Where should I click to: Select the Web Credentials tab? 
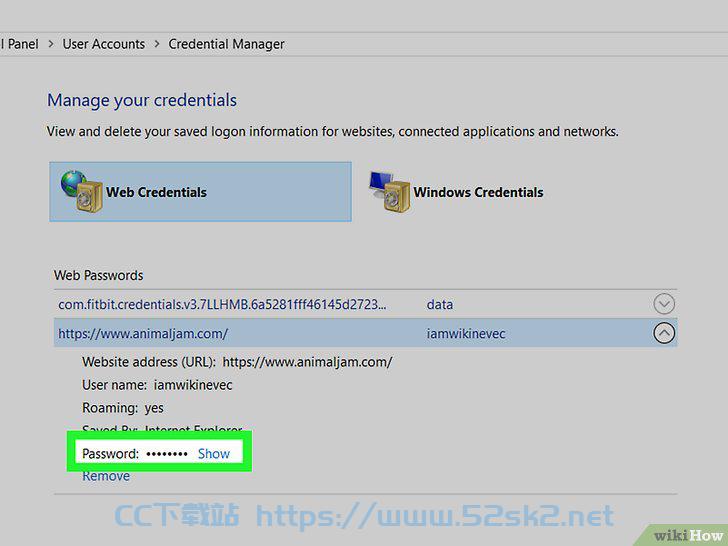coord(200,192)
